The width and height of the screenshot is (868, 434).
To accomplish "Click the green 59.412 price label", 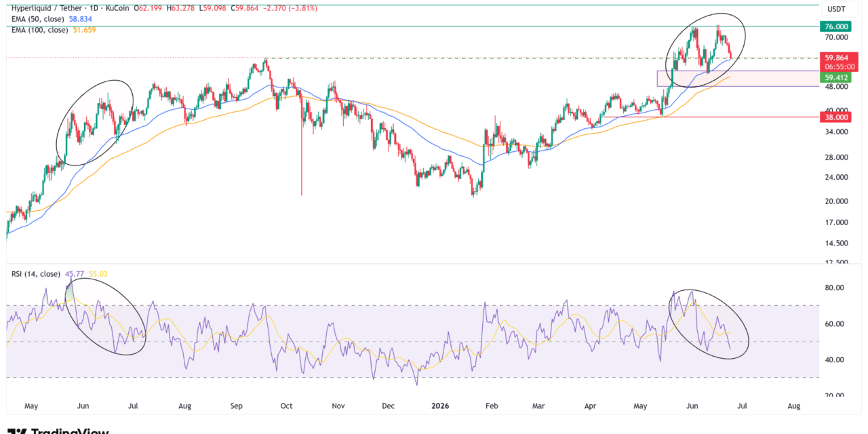I will click(834, 77).
